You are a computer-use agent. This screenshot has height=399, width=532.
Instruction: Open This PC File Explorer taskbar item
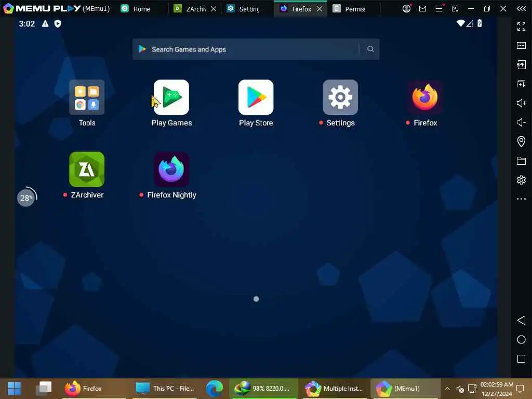(x=165, y=389)
